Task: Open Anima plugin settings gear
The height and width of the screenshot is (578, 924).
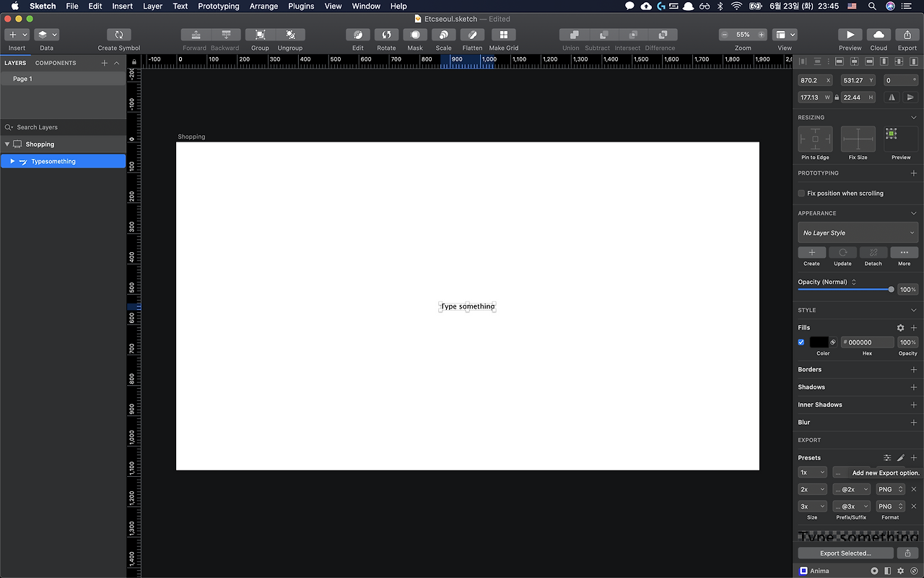Action: (901, 571)
